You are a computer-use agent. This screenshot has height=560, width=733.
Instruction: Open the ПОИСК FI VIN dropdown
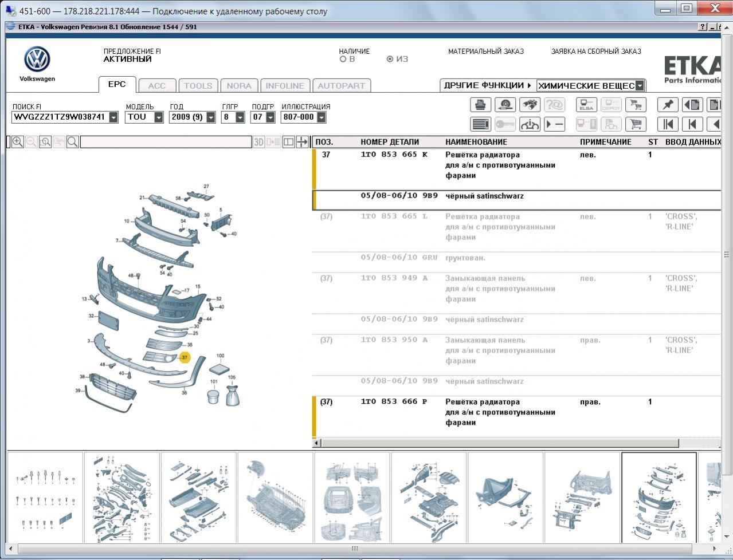point(113,117)
